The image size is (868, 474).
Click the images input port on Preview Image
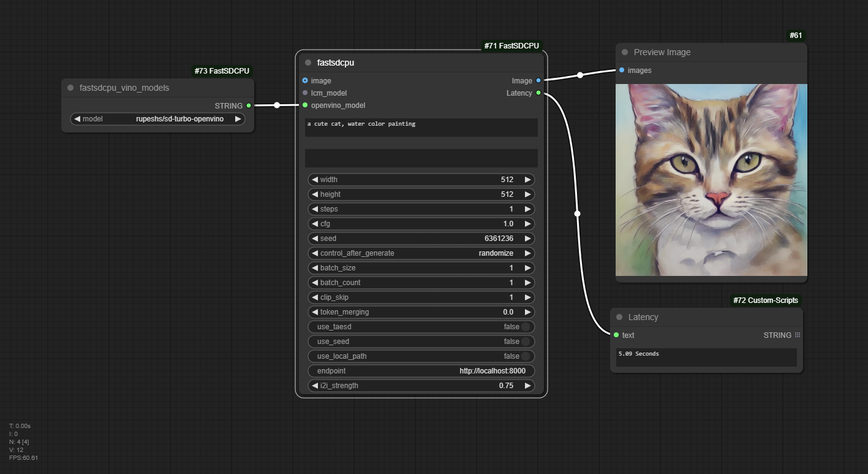coord(621,70)
